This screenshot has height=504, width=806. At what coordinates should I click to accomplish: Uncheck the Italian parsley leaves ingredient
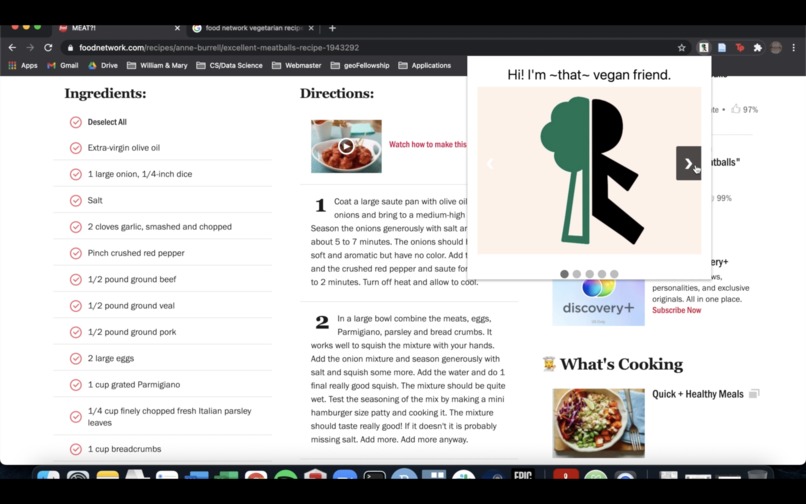coord(76,417)
